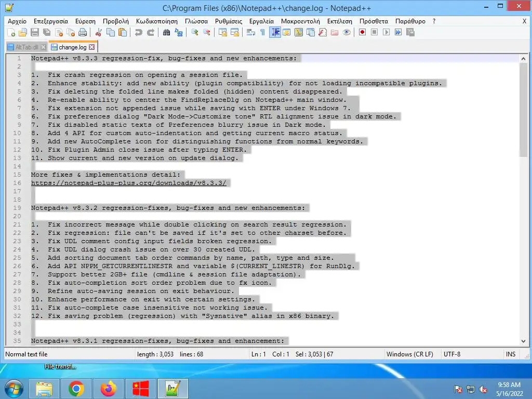The image size is (532, 399).
Task: Paste from the clipboard via the toolbar icon
Action: click(123, 32)
